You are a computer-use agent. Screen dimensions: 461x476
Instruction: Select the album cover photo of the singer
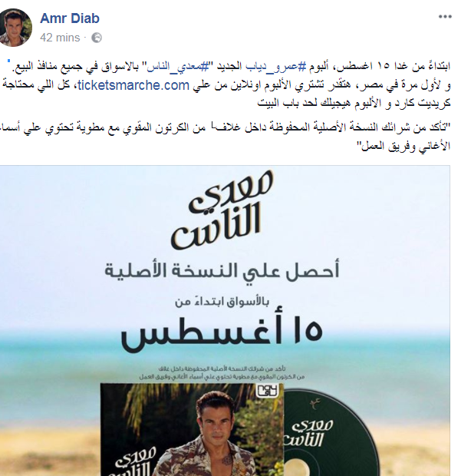(192, 430)
